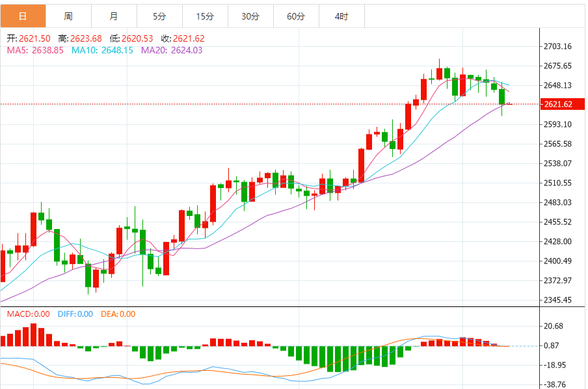Click the DEA: 0.00 label
Image resolution: width=588 pixels, height=389 pixels.
[118, 314]
